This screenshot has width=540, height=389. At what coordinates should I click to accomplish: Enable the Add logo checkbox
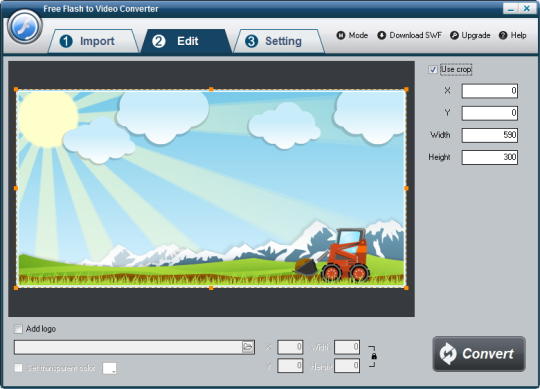[18, 328]
